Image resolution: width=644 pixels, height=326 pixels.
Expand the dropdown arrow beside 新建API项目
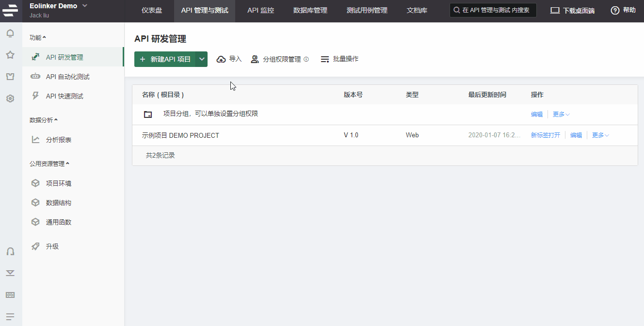(202, 59)
